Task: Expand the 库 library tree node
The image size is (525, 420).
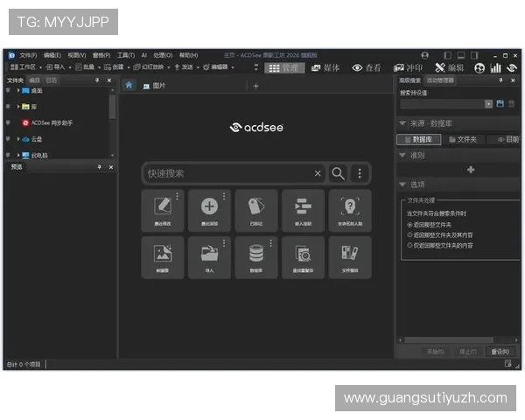Action: 18,107
